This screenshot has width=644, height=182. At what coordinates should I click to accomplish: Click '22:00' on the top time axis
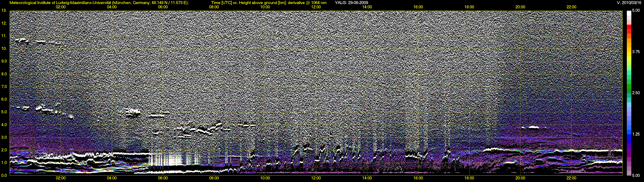coord(571,7)
